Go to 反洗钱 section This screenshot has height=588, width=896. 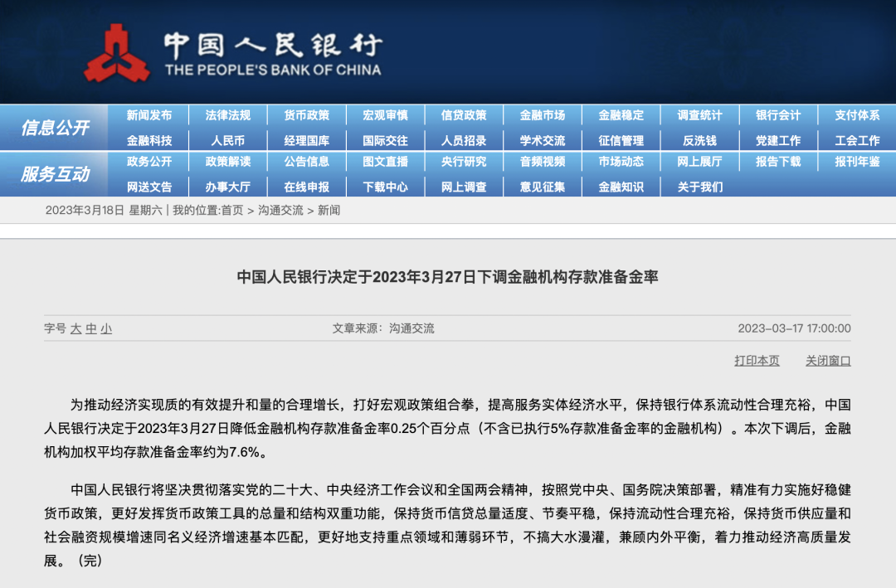700,140
